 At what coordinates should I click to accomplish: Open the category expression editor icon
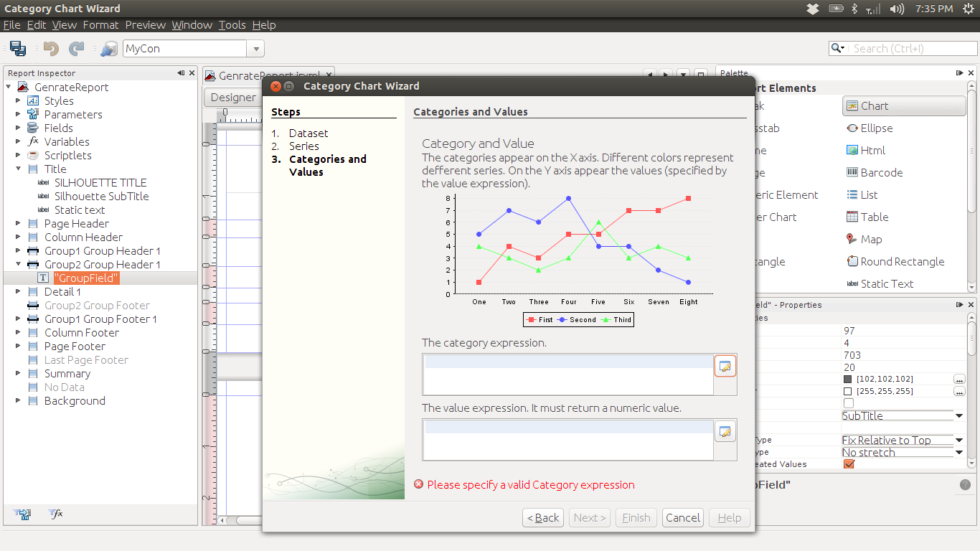[725, 366]
